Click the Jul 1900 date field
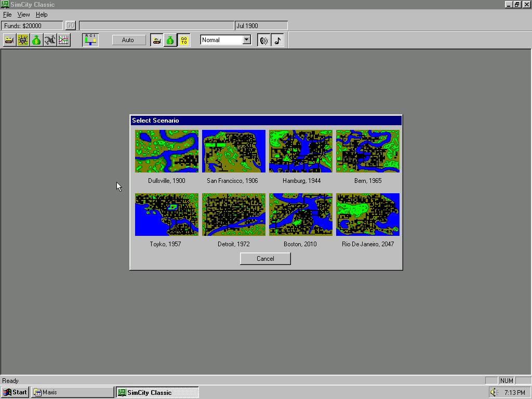The height and width of the screenshot is (399, 532). tap(261, 26)
